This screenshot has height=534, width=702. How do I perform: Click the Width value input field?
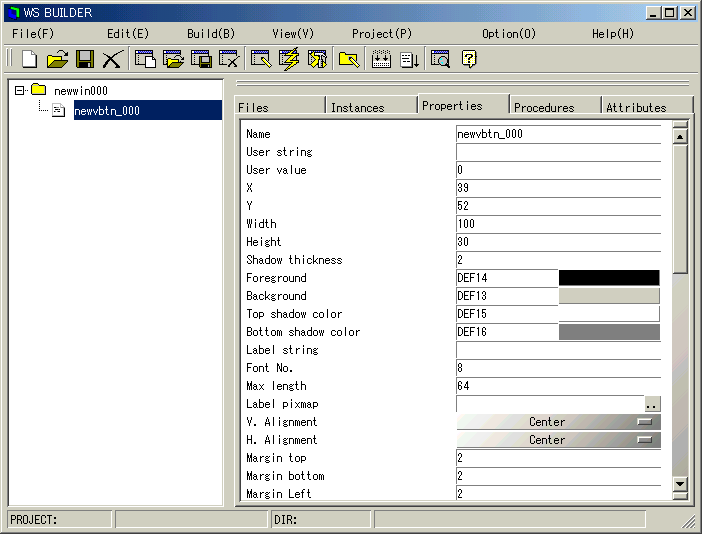(557, 224)
